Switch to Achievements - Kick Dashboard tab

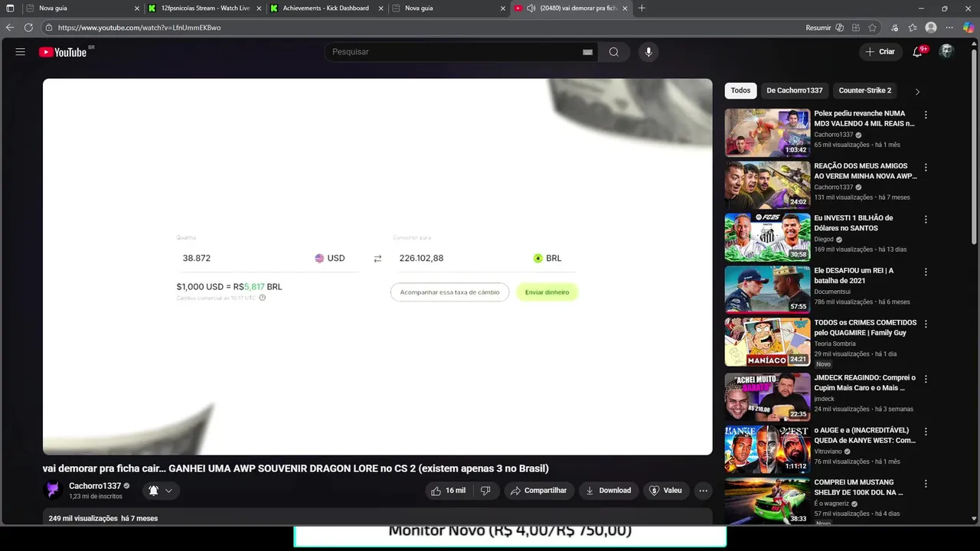click(x=325, y=8)
